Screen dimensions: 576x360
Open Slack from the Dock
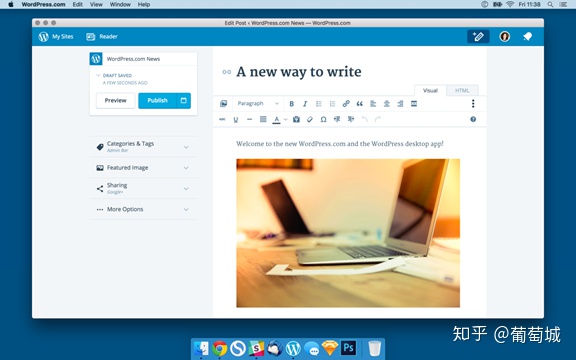(256, 348)
